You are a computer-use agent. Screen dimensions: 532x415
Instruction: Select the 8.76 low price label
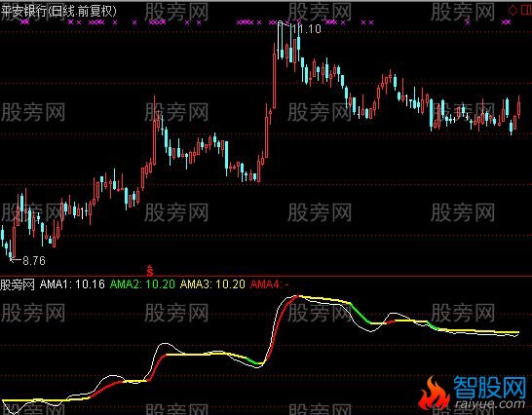point(34,261)
